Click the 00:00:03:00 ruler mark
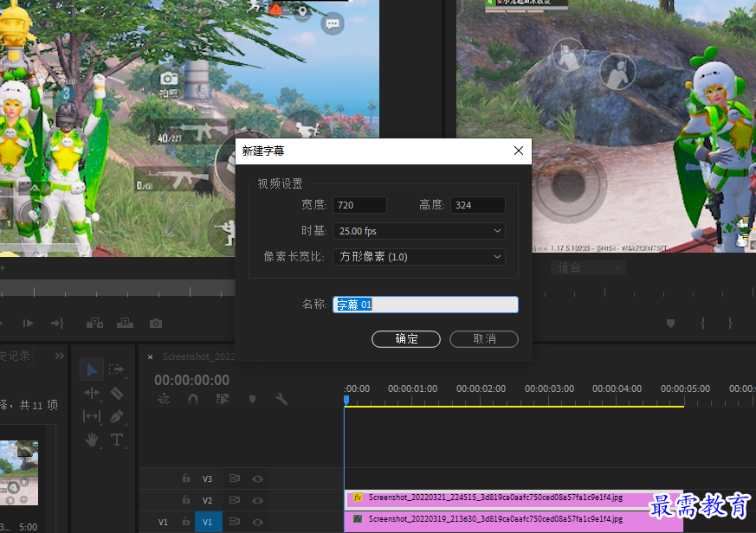Screen dimensions: 756x533 point(549,389)
